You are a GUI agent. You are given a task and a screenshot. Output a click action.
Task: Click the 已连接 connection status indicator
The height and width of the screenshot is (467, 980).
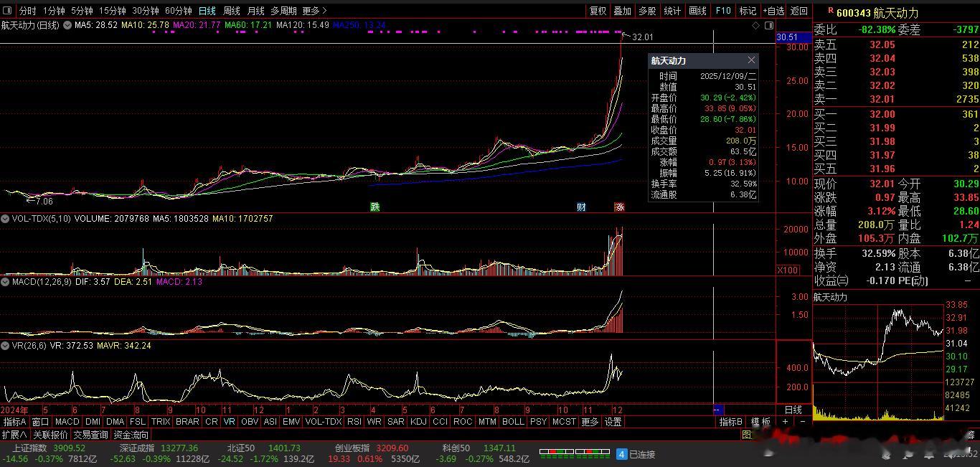click(x=636, y=454)
